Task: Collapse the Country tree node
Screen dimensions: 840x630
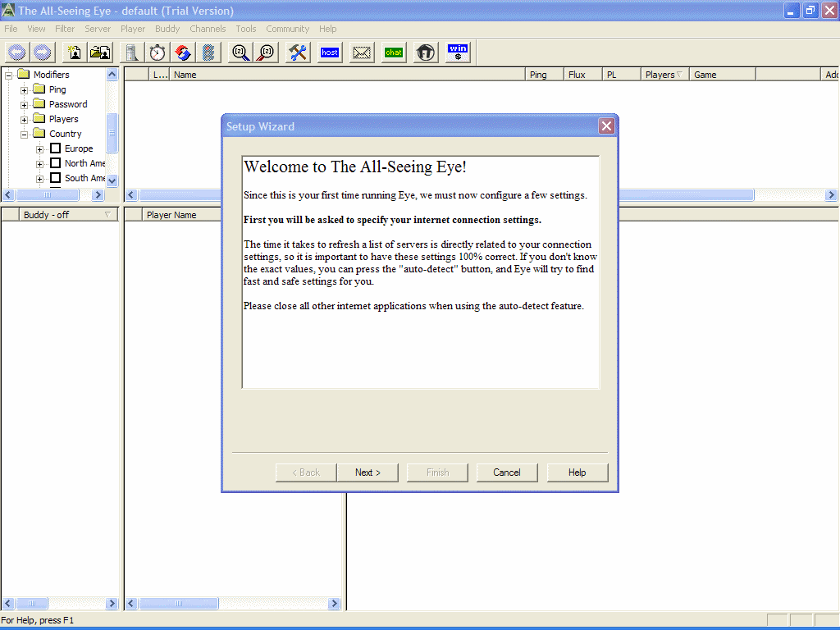Action: coord(24,135)
